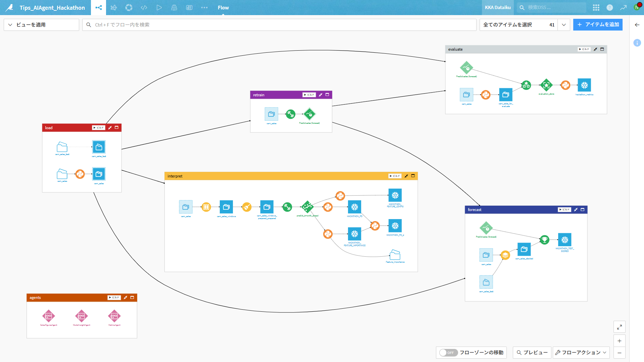The width and height of the screenshot is (644, 362).
Task: Click the HACKATHON_TEST_SCORED Snowflake dataset
Action: point(564,240)
